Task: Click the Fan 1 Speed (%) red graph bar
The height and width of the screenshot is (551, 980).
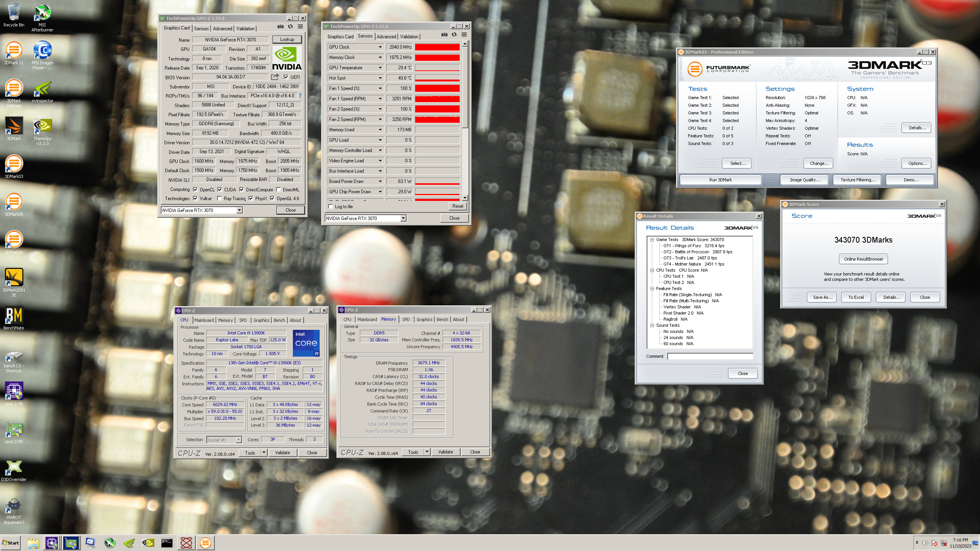Action: (438, 88)
